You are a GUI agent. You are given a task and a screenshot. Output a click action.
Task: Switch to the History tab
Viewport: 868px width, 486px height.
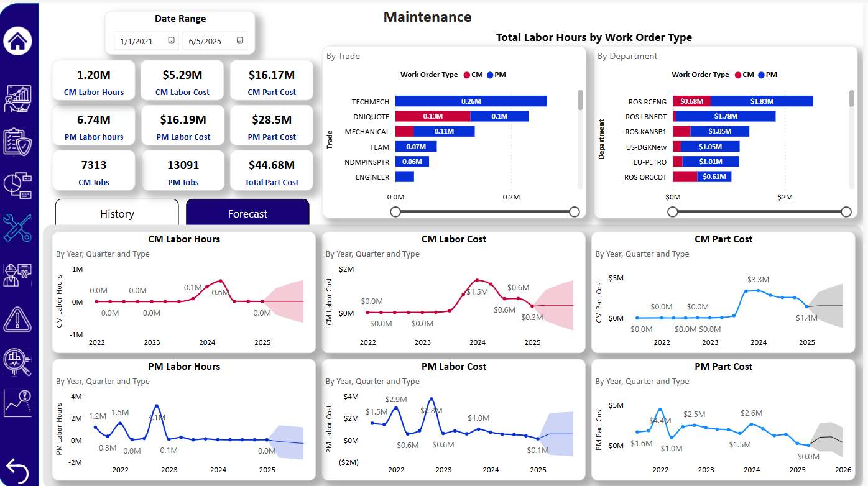(x=116, y=213)
